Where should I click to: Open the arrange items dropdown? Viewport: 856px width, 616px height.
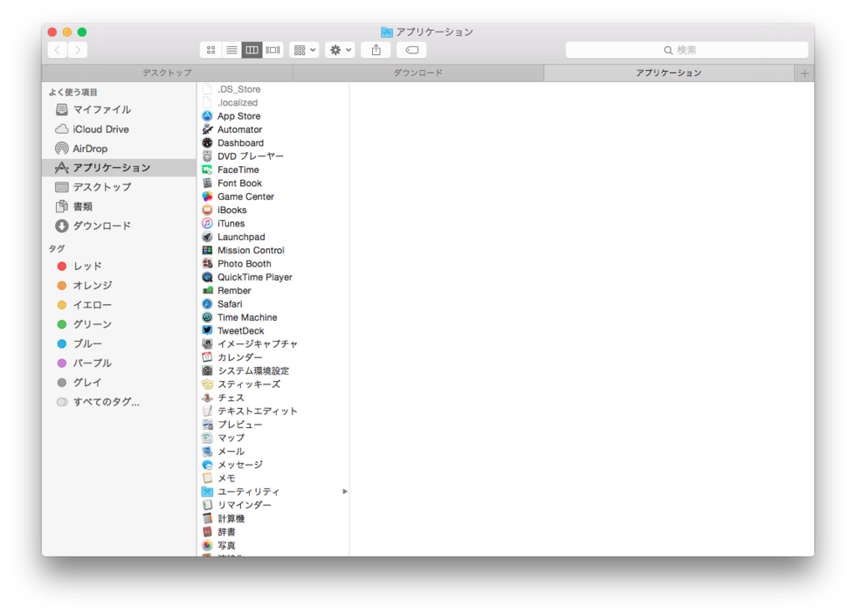[x=304, y=50]
